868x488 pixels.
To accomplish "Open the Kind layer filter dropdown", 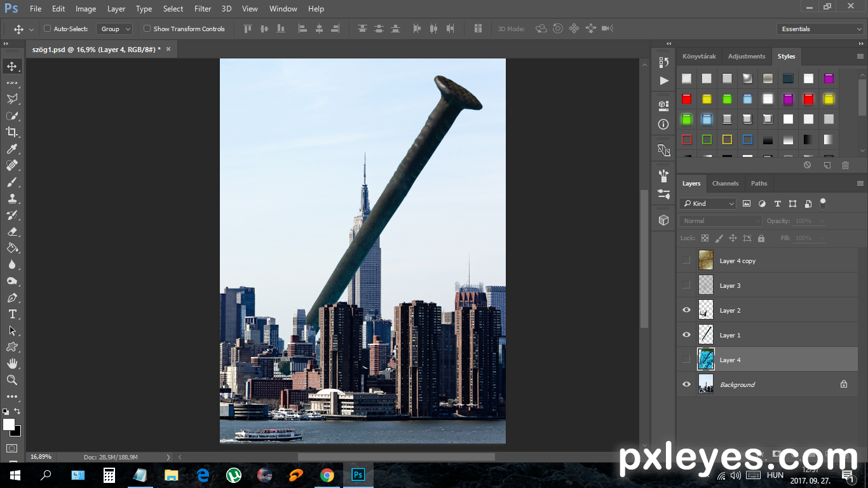I will coord(707,203).
